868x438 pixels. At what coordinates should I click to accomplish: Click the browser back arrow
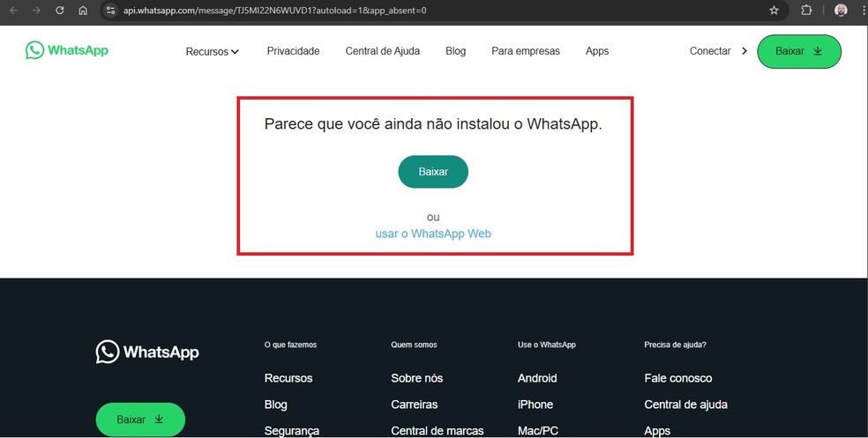click(14, 11)
